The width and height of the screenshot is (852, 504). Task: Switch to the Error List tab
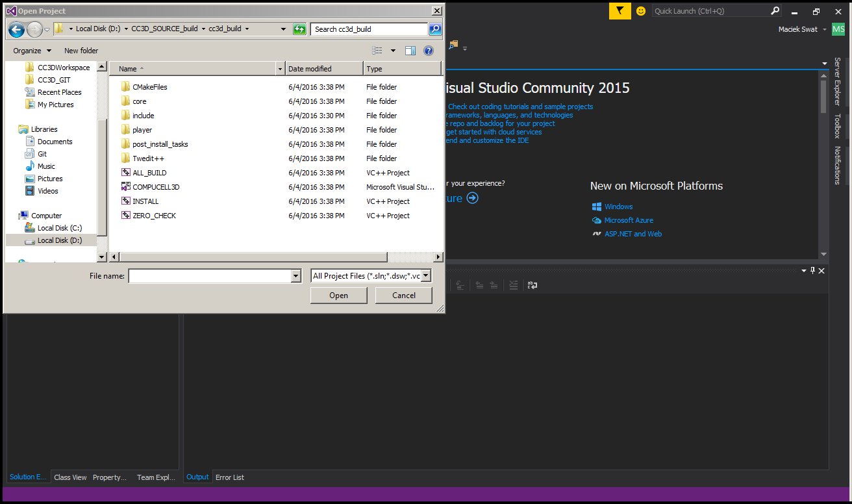(229, 477)
